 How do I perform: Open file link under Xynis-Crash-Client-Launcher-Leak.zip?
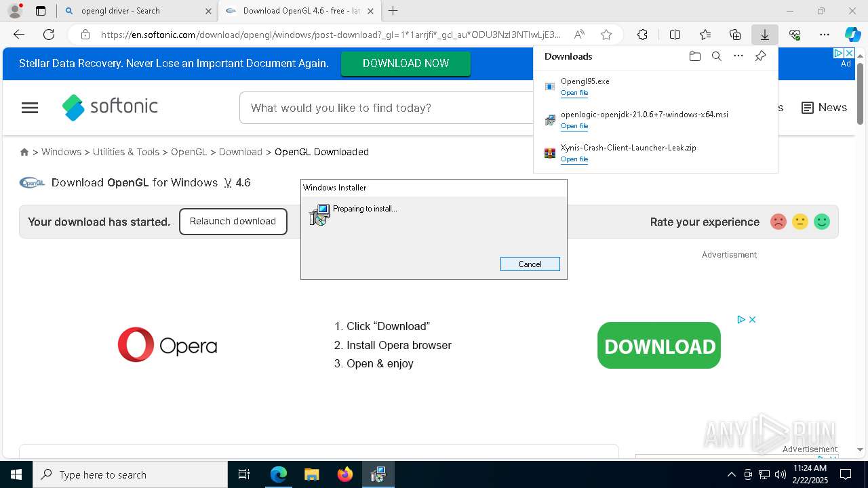point(574,159)
